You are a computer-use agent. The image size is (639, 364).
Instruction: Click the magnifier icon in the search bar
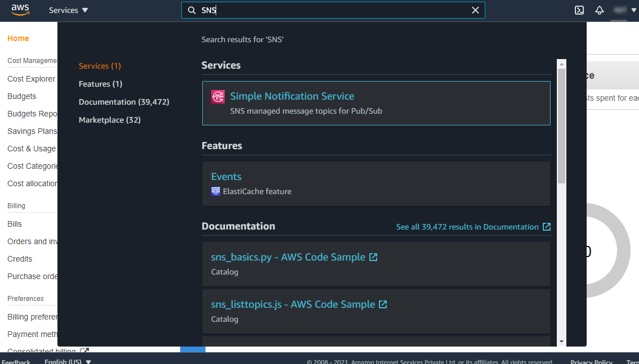point(191,10)
